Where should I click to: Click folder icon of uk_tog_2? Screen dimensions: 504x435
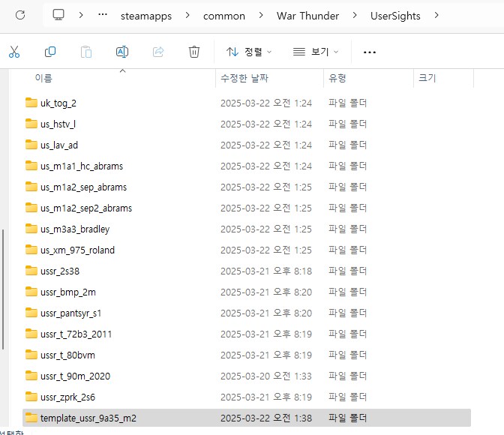click(x=31, y=103)
